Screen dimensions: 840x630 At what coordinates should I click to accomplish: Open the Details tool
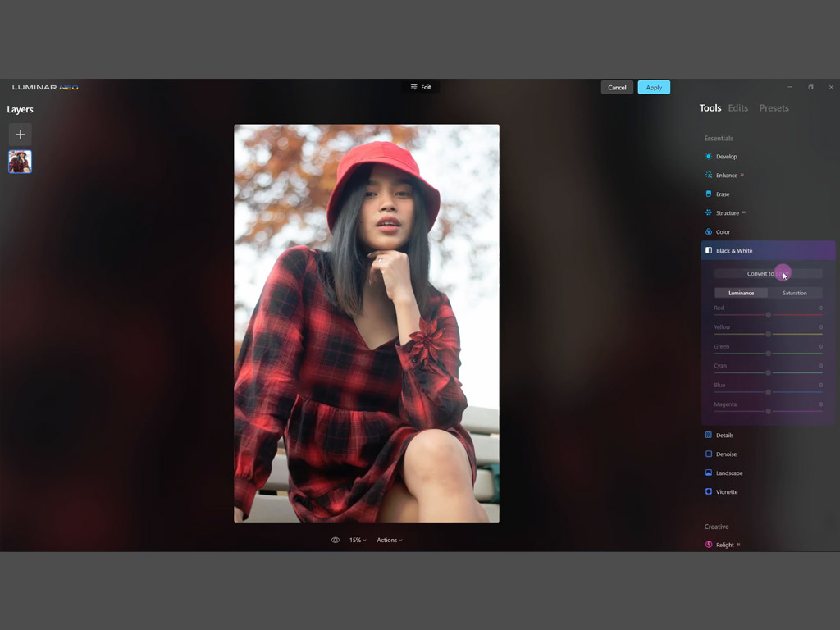tap(724, 436)
